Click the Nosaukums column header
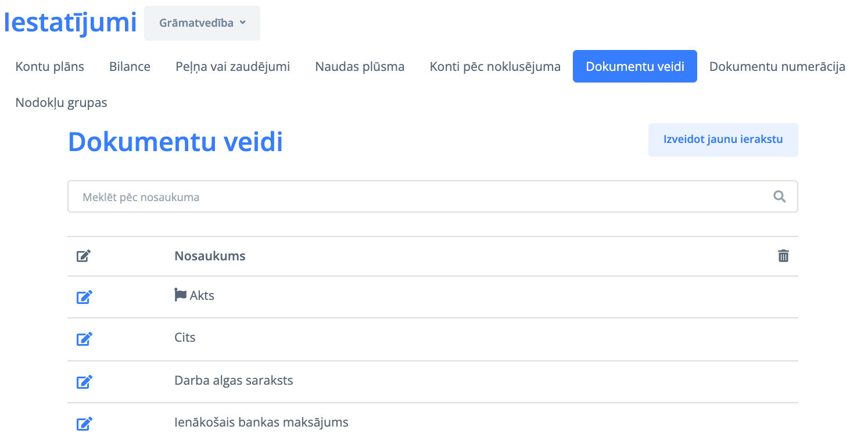Image resolution: width=868 pixels, height=444 pixels. [210, 256]
